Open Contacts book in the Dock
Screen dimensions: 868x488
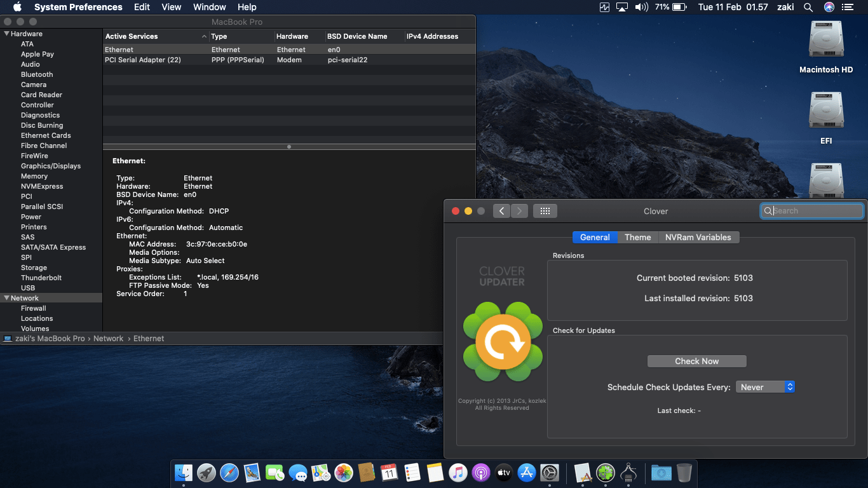click(367, 472)
